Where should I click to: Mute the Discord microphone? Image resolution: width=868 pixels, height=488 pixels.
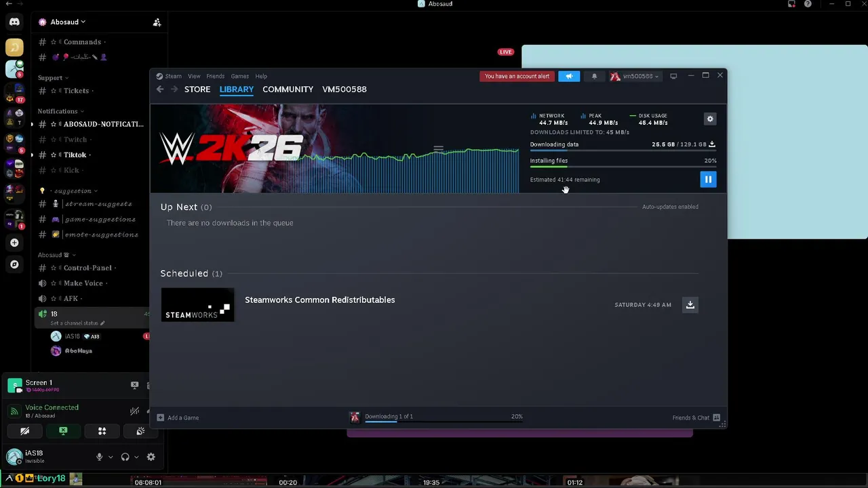[x=99, y=457]
